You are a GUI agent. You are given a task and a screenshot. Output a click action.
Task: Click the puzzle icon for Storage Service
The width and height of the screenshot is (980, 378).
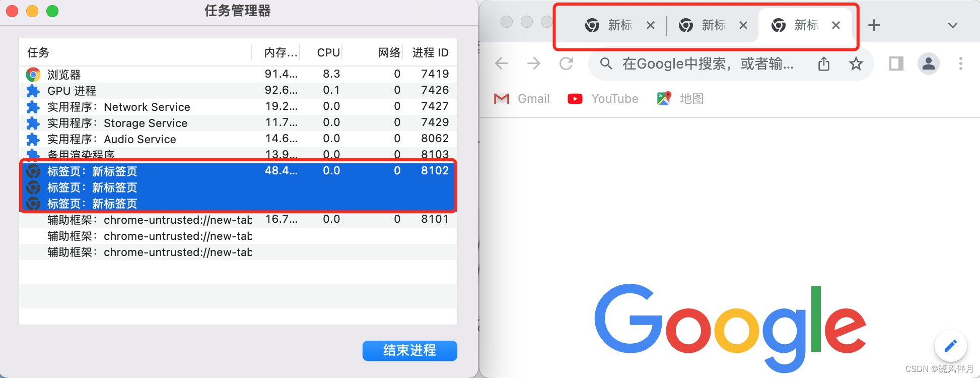coord(33,123)
